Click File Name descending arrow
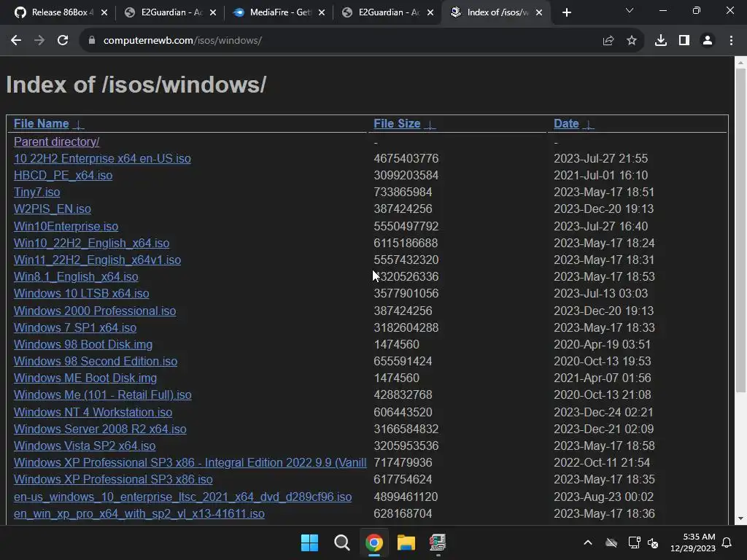Image resolution: width=747 pixels, height=560 pixels. pyautogui.click(x=78, y=125)
